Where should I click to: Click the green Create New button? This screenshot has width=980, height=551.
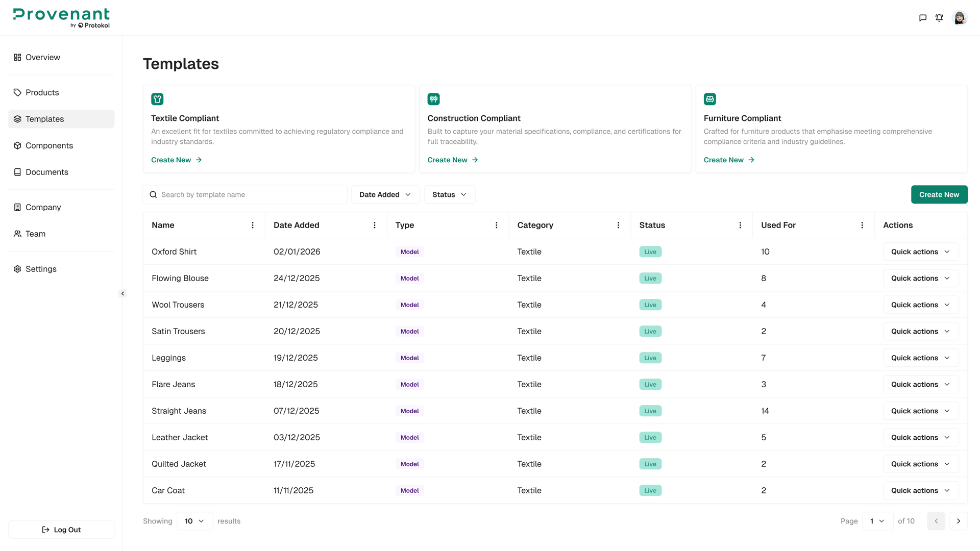coord(939,194)
